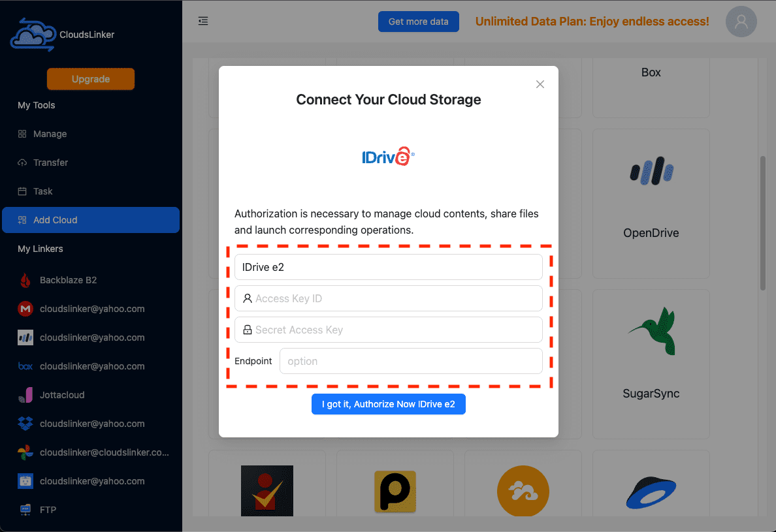
Task: Click the OpenDrive icon in My Linkers sidebar
Action: [25, 337]
